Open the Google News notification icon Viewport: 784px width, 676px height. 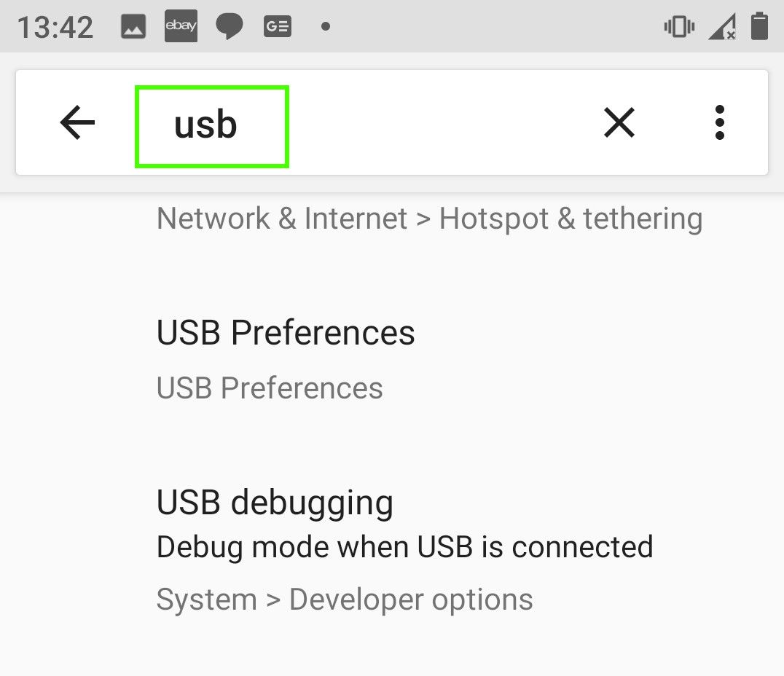277,25
